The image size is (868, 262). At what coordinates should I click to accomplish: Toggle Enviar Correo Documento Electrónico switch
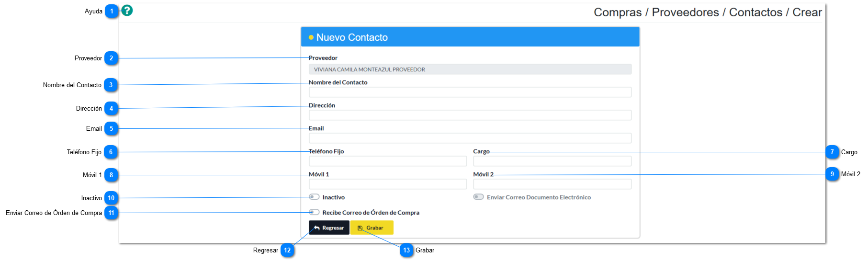pyautogui.click(x=479, y=197)
